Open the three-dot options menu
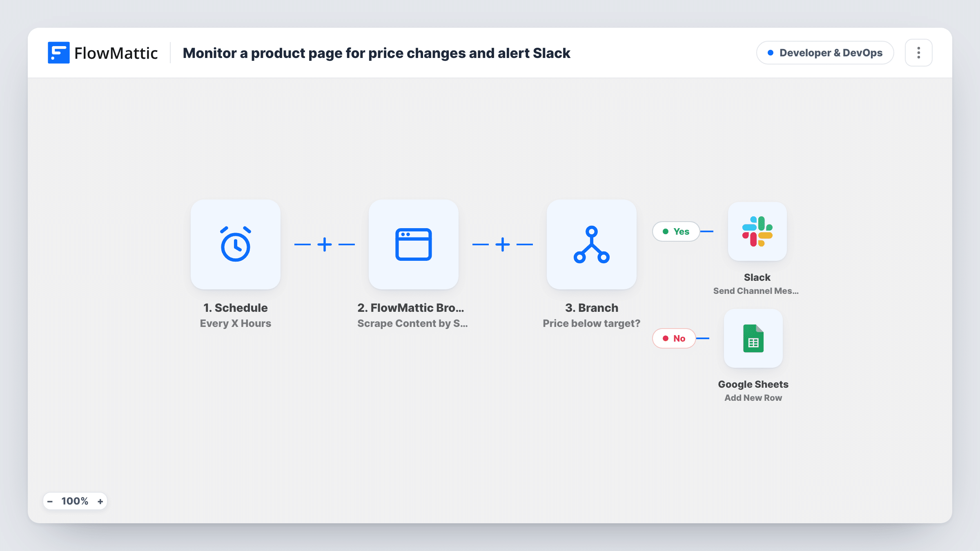The image size is (980, 551). (919, 53)
